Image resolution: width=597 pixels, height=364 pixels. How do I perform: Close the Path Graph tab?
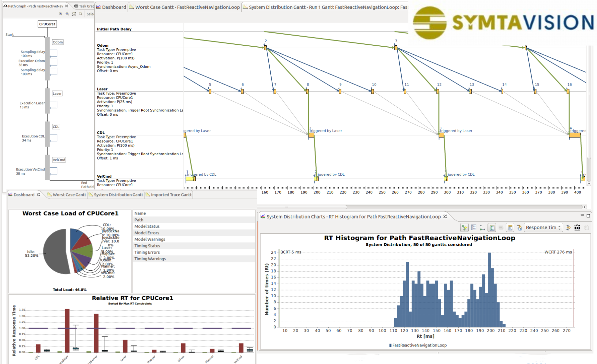pyautogui.click(x=67, y=6)
